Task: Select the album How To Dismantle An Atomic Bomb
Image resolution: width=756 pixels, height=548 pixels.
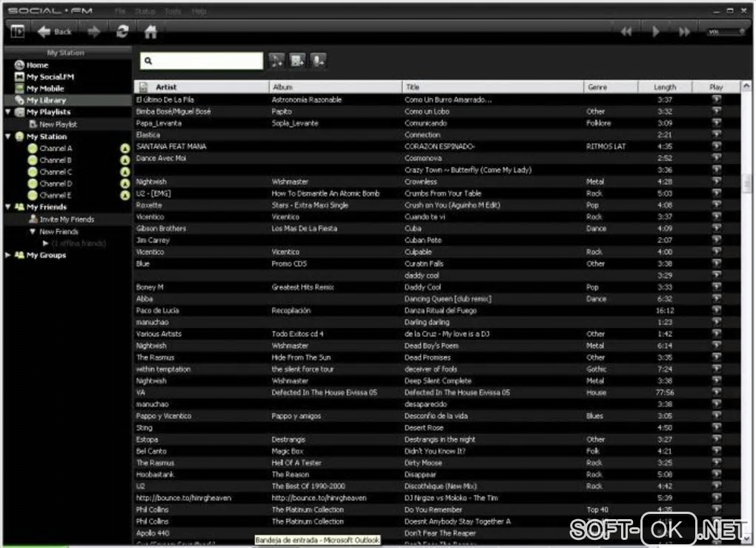Action: point(325,193)
